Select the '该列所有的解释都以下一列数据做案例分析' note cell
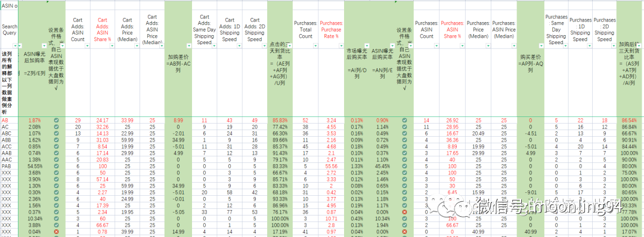The height and width of the screenshot is (237, 644). 10,83
